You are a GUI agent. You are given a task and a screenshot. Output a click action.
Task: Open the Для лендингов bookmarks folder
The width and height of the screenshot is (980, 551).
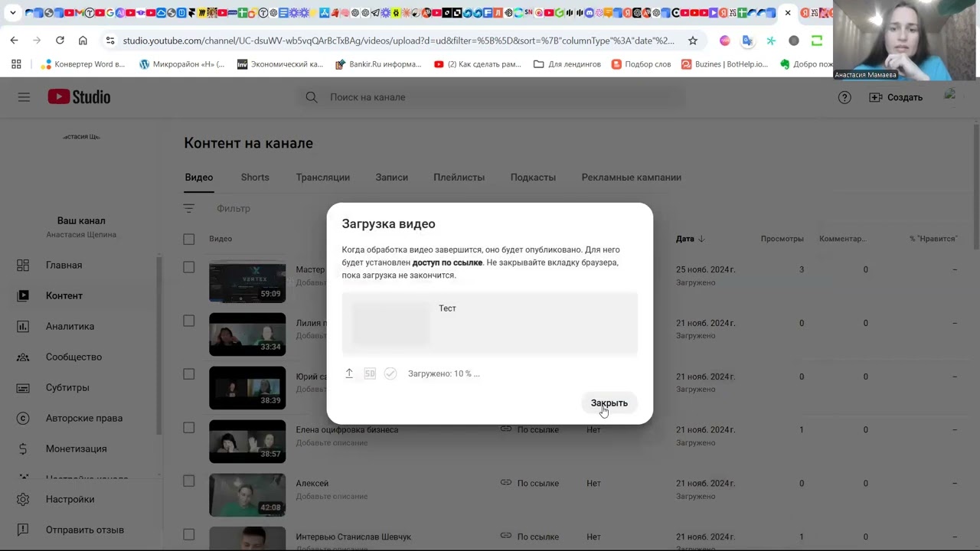click(x=567, y=64)
